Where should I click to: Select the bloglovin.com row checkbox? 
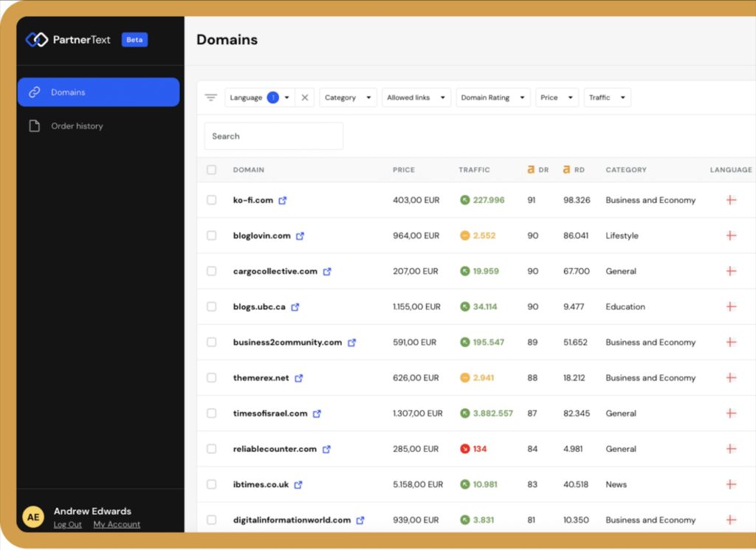(x=211, y=236)
